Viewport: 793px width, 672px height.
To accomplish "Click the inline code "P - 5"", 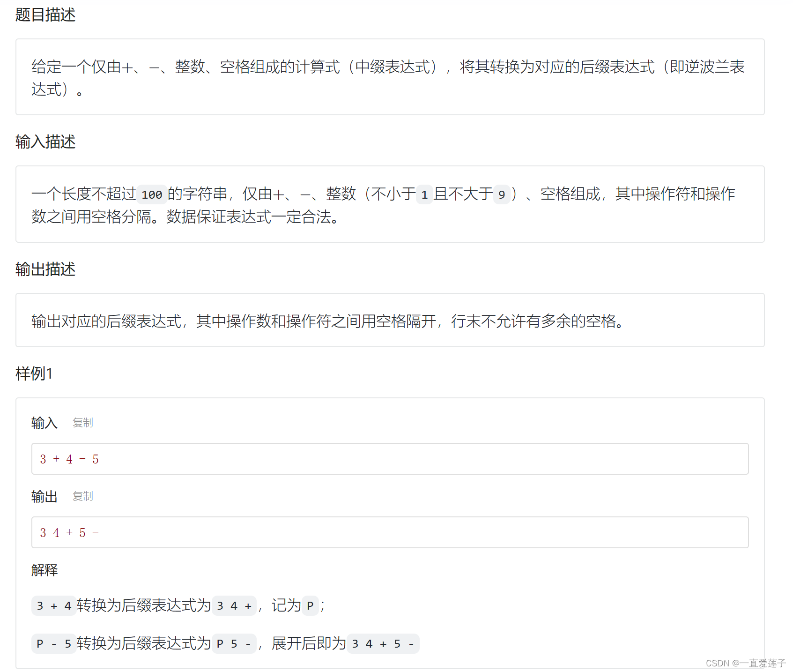I will point(54,644).
